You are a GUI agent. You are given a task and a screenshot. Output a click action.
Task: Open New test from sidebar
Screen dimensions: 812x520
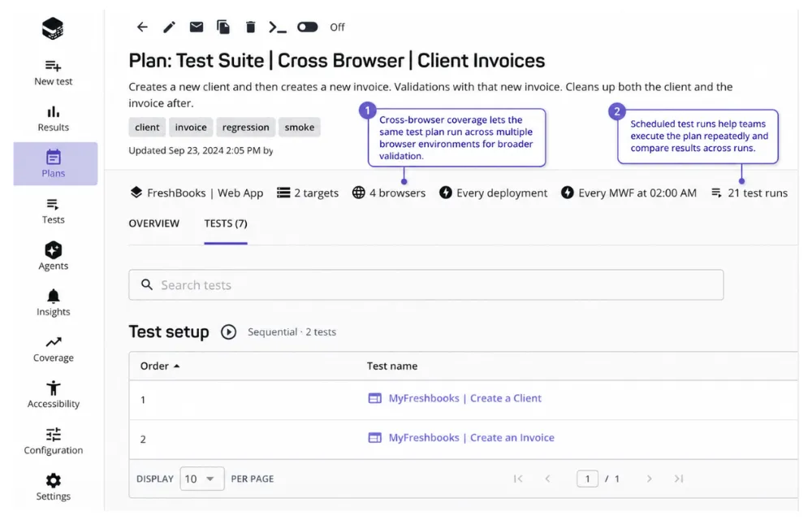pyautogui.click(x=54, y=72)
